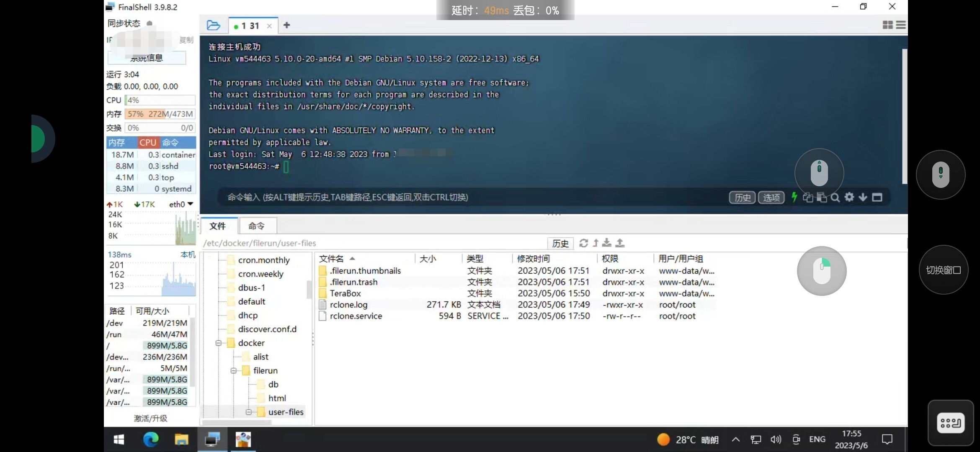Open the 系统信息 system info button
Image resolution: width=980 pixels, height=452 pixels.
click(x=147, y=58)
